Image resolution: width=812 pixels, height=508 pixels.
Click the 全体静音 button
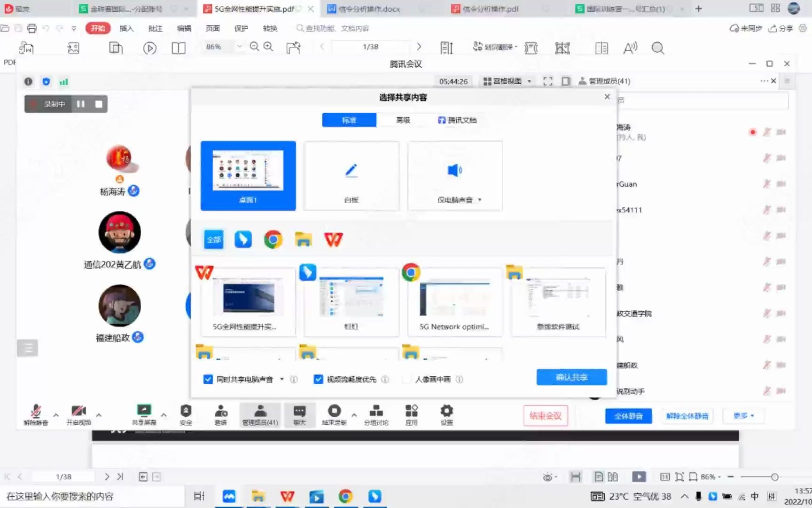tap(628, 416)
